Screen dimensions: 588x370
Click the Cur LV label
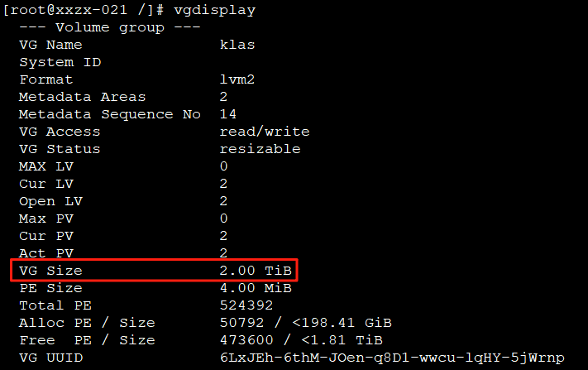click(x=46, y=184)
